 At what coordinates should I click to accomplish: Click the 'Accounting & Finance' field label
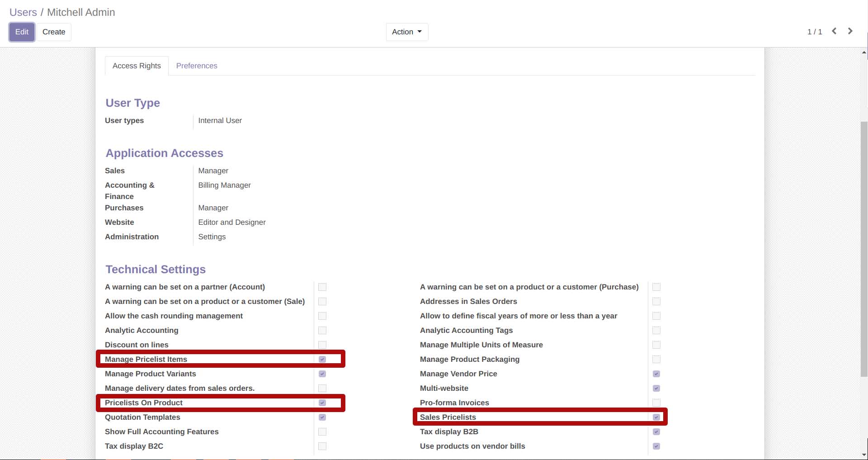(x=130, y=190)
